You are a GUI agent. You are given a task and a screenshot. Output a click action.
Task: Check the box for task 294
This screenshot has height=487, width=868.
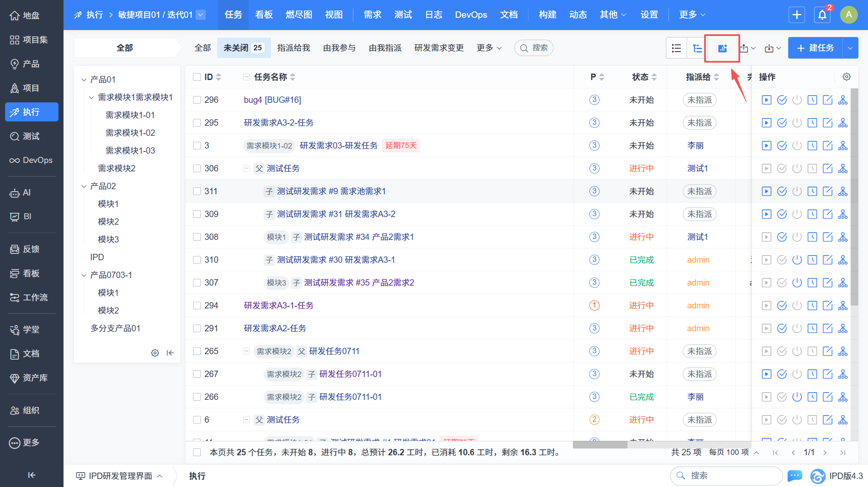pos(197,305)
